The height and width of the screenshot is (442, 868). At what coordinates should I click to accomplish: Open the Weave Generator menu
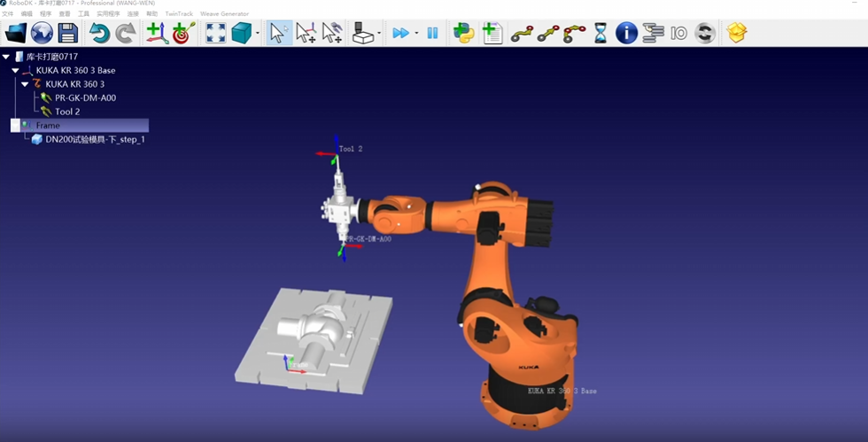(x=224, y=14)
